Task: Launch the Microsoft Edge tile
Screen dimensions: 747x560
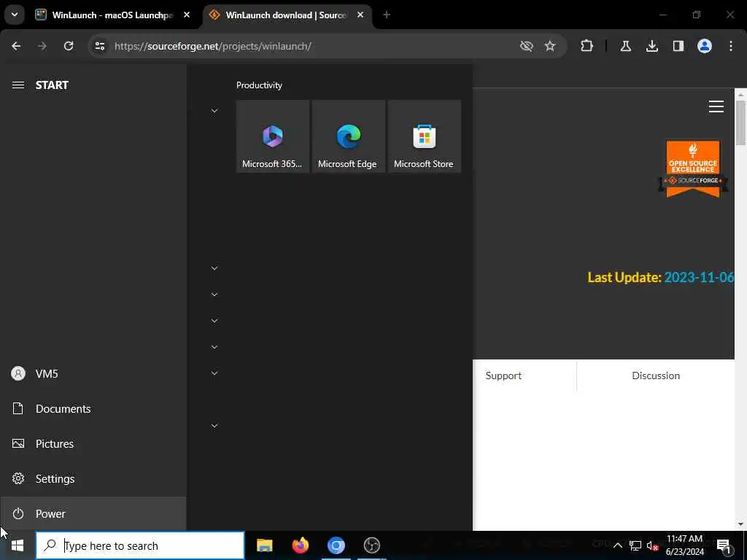Action: pos(348,136)
